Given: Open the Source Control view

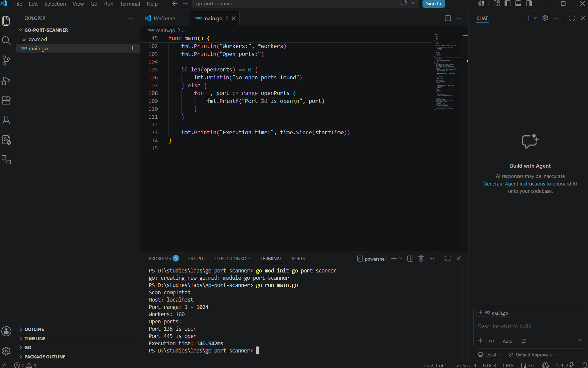Looking at the screenshot, I should [x=6, y=61].
